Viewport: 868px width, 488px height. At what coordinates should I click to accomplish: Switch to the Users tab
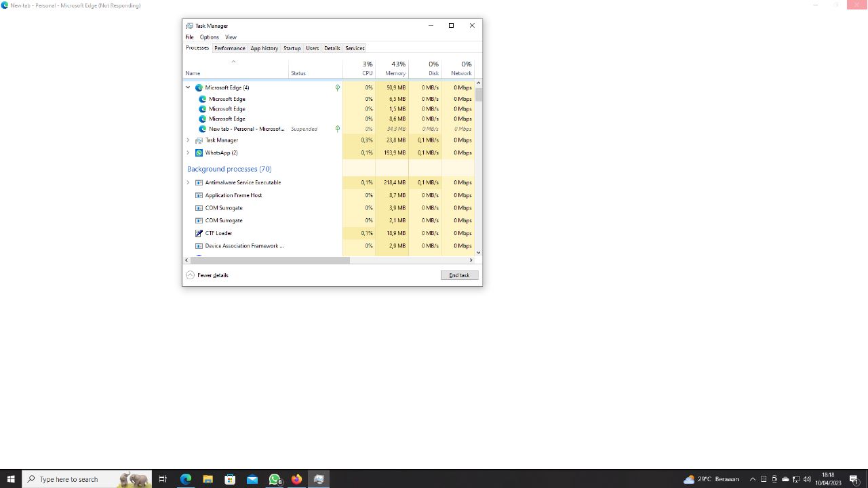click(312, 48)
